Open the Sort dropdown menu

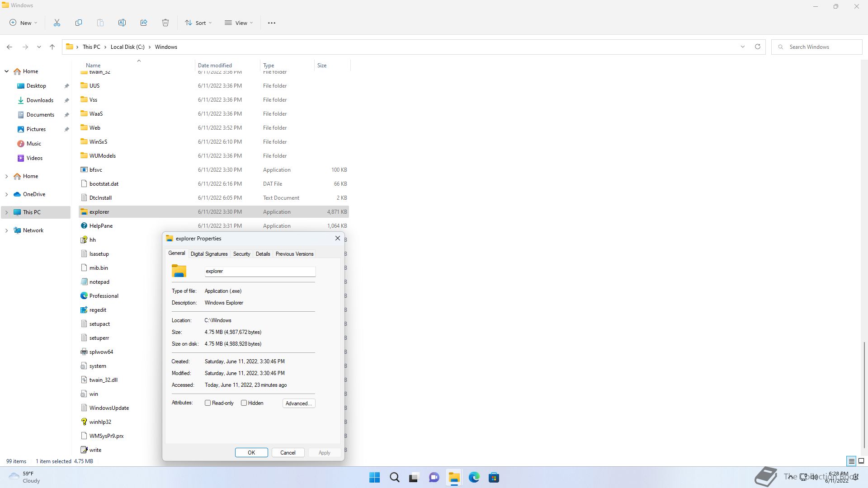point(198,23)
